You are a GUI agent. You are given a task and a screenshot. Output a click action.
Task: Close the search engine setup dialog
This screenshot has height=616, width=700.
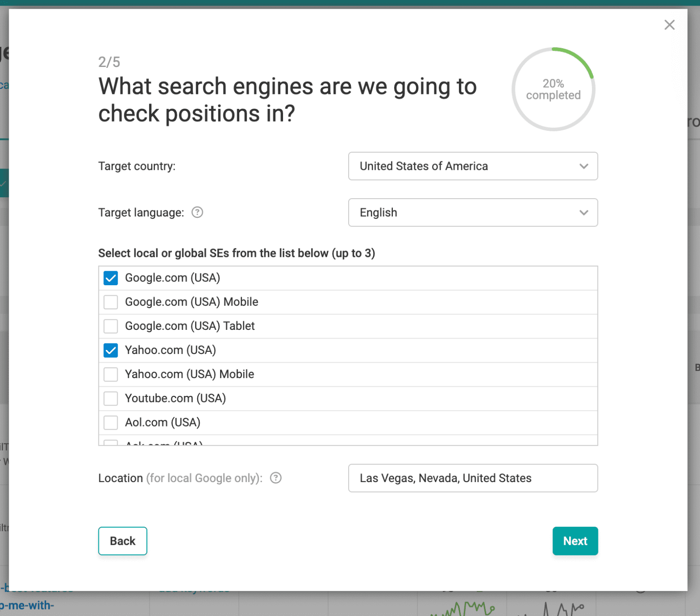tap(669, 25)
